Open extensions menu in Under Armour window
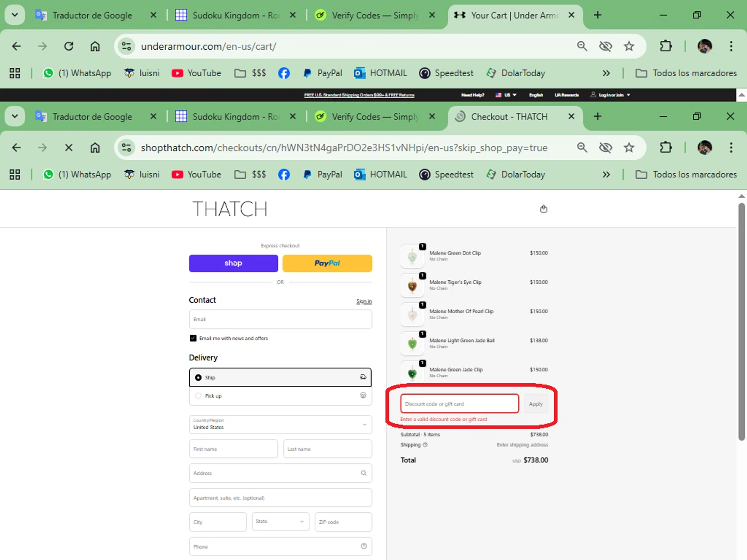The image size is (747, 560). coord(666,46)
